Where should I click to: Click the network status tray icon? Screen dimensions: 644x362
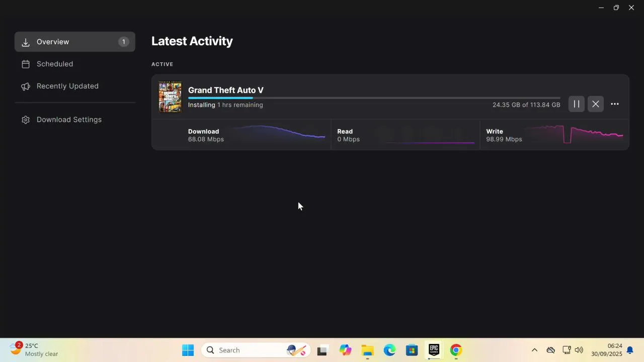point(567,350)
